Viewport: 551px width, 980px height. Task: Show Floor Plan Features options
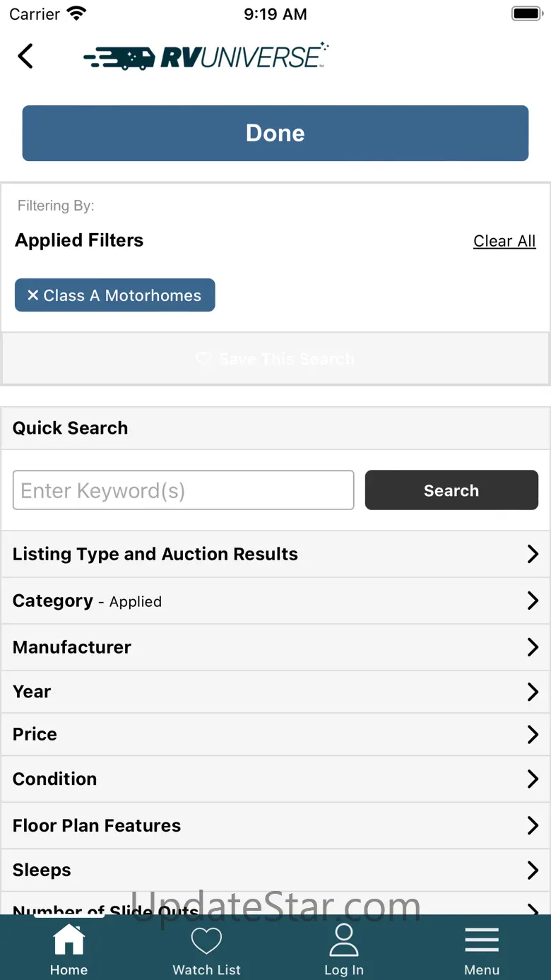coord(275,825)
